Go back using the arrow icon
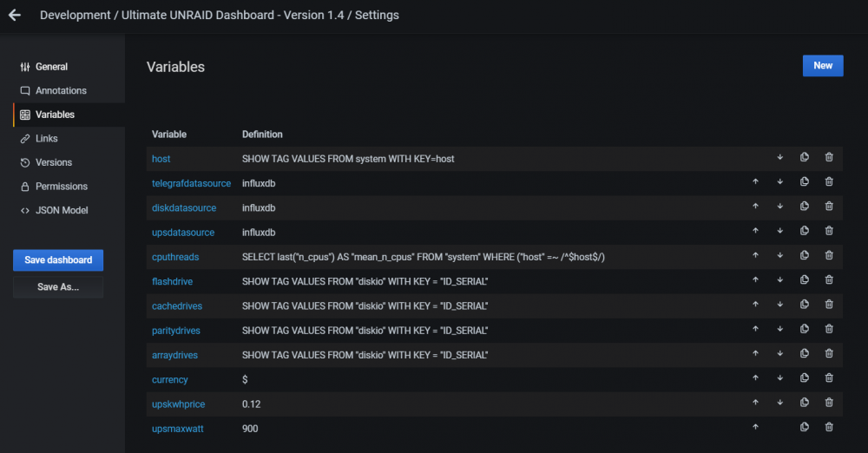868x453 pixels. (x=15, y=15)
